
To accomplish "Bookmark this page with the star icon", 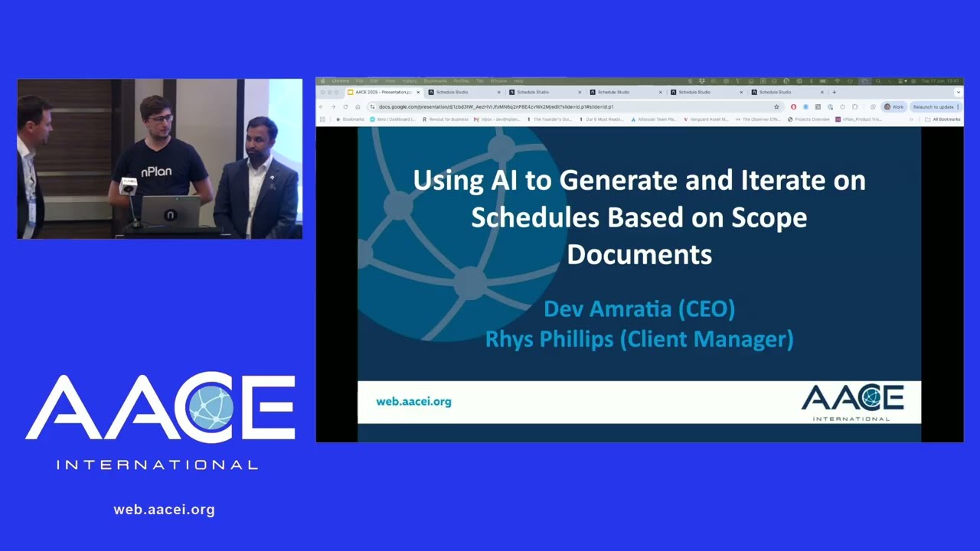I will (776, 107).
